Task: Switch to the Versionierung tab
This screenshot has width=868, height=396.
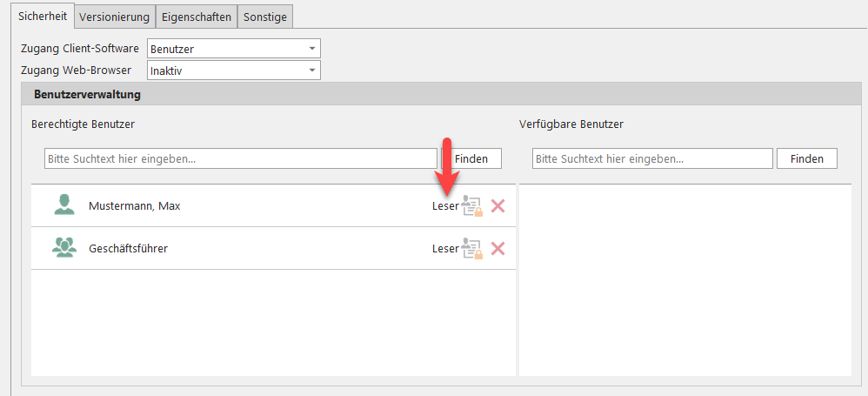Action: [x=115, y=17]
